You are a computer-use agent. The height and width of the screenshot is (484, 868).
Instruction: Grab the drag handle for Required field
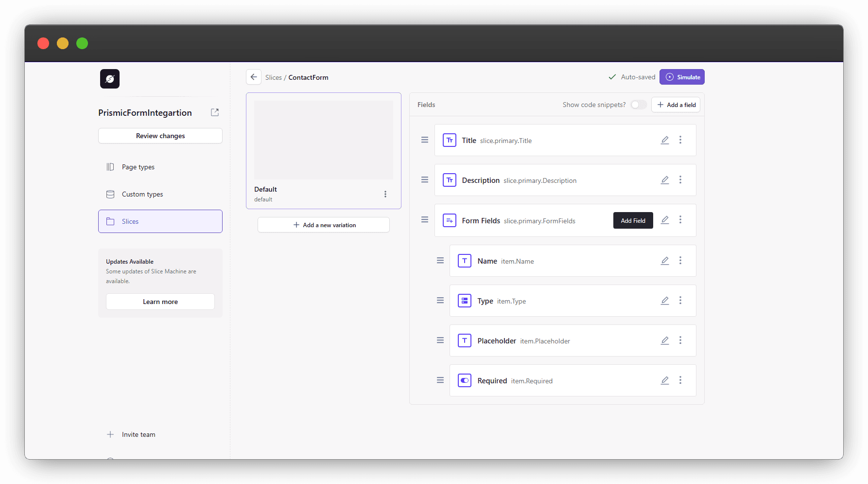pyautogui.click(x=440, y=380)
